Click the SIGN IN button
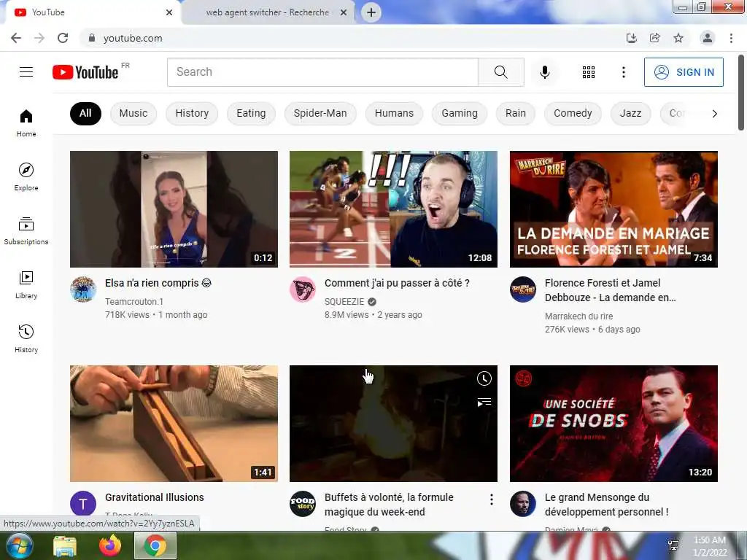The image size is (747, 560). tap(684, 72)
